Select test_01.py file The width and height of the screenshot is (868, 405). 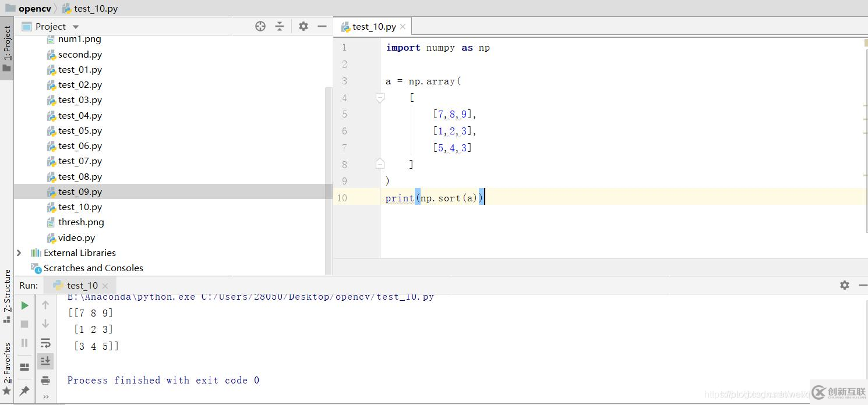point(80,69)
